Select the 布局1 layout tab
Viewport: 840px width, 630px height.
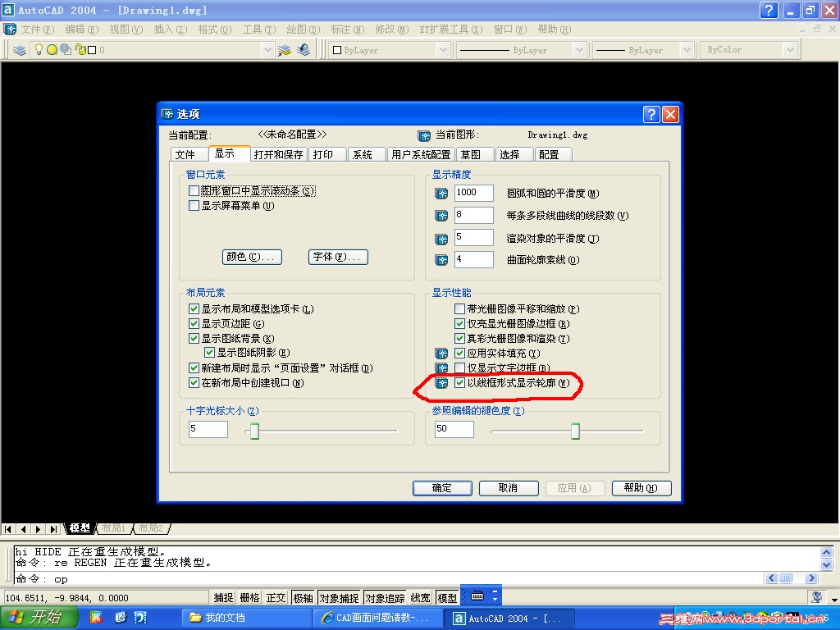(113, 529)
